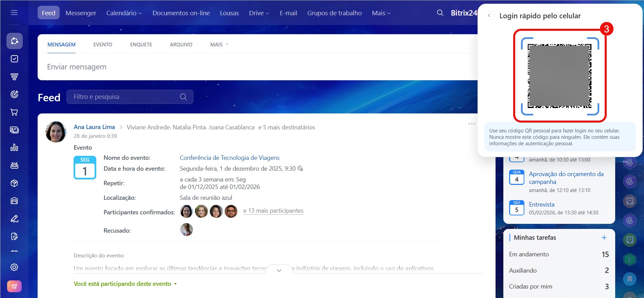This screenshot has width=644, height=298.
Task: Click the plus icon beside Minhas tarefas
Action: pyautogui.click(x=604, y=237)
